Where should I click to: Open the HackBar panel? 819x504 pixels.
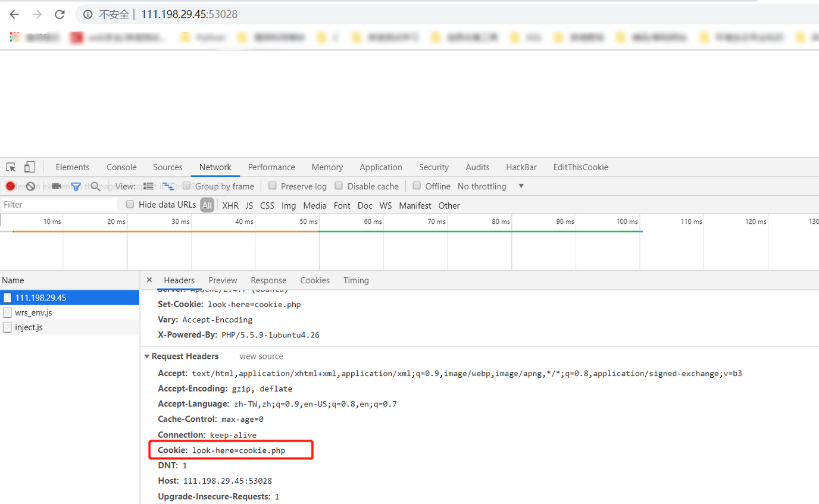pos(521,167)
